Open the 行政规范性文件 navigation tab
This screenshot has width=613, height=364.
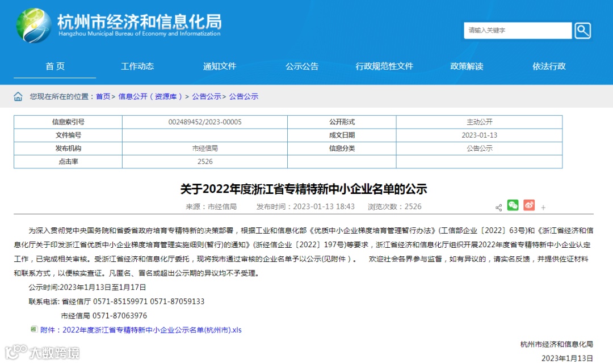click(384, 66)
